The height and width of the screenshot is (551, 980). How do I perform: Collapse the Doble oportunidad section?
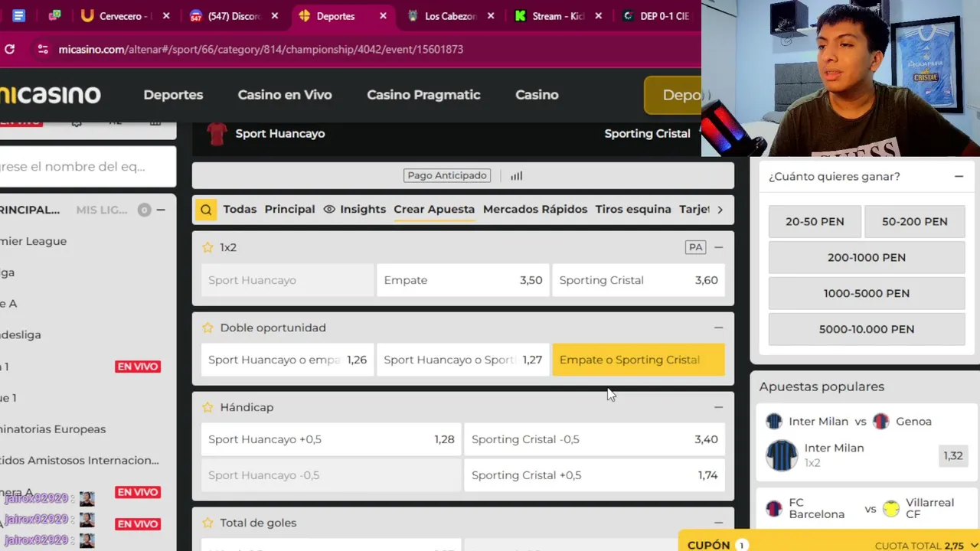718,328
